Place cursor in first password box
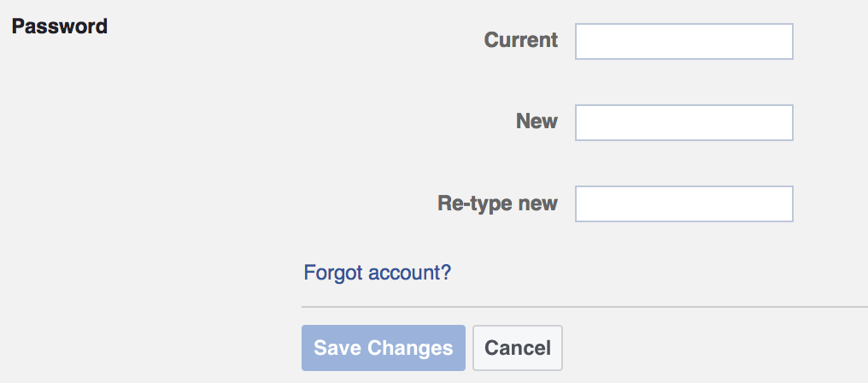Screen dimensions: 868x383 click(x=683, y=42)
